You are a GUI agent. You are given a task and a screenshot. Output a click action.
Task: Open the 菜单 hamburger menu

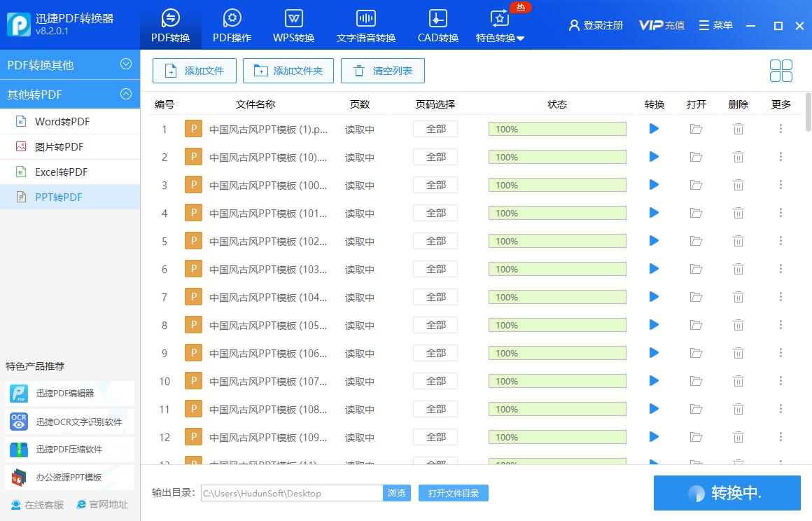pyautogui.click(x=715, y=25)
